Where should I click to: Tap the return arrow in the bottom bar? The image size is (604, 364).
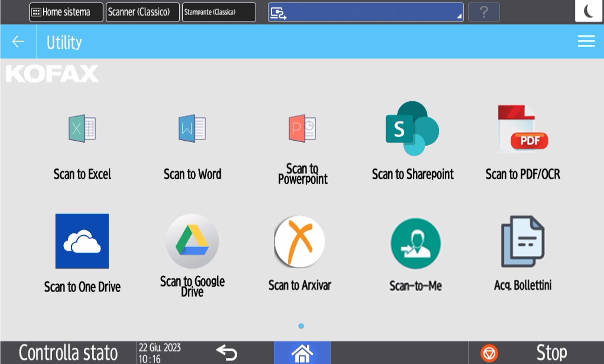pyautogui.click(x=227, y=353)
